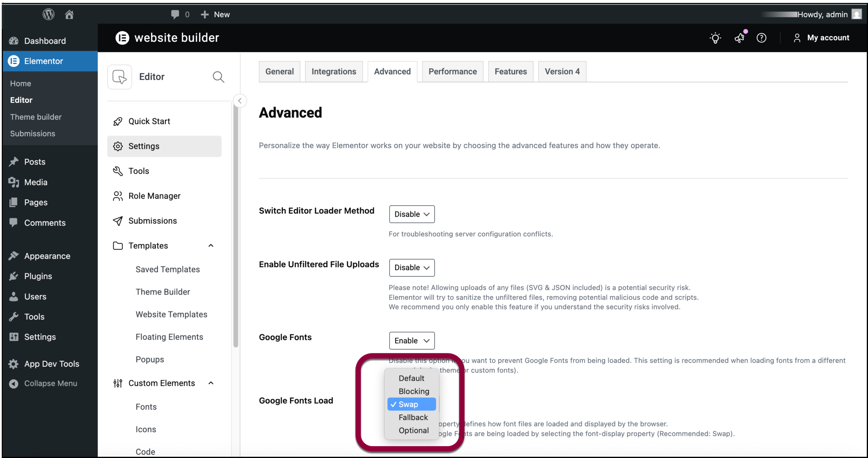Click the search magnifier beside Editor
The image size is (868, 458).
[218, 77]
